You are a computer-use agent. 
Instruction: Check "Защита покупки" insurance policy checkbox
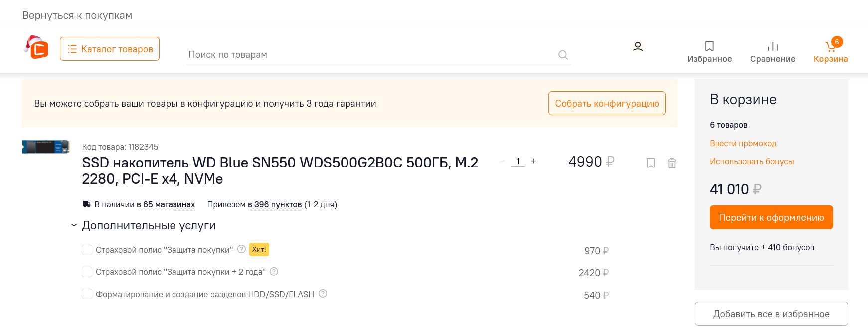coord(87,250)
